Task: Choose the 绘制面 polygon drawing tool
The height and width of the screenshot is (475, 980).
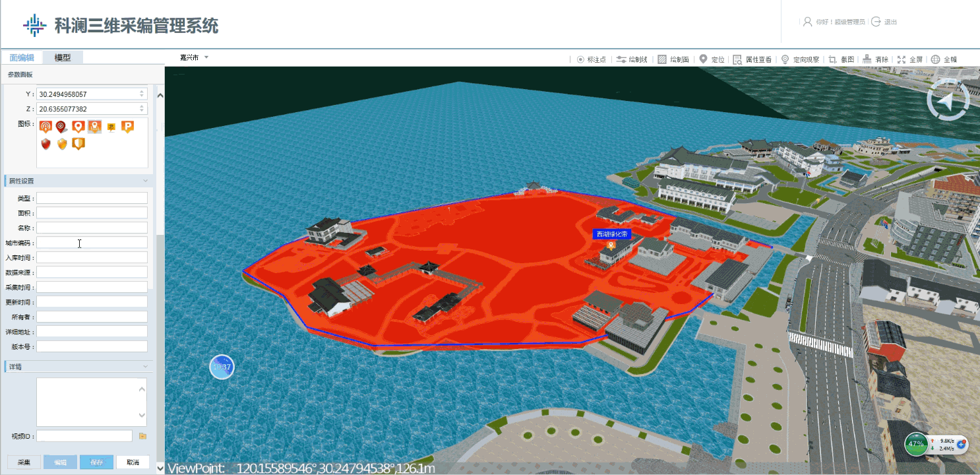Action: tap(673, 59)
